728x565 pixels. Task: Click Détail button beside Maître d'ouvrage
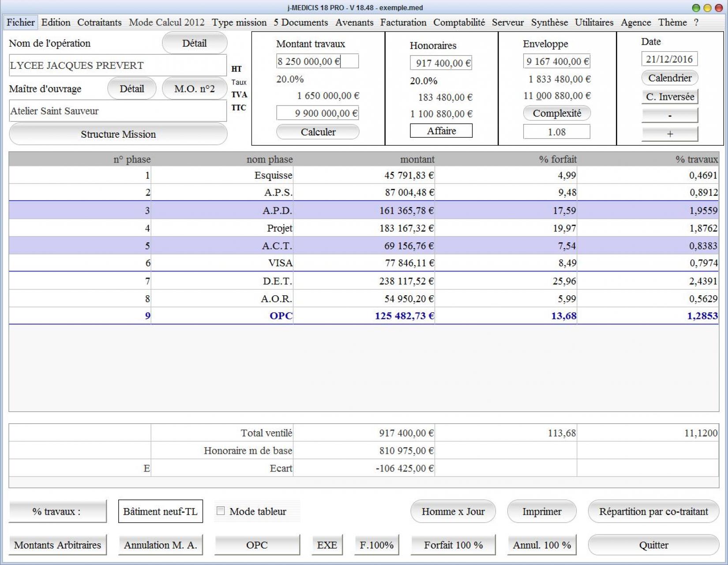(132, 89)
